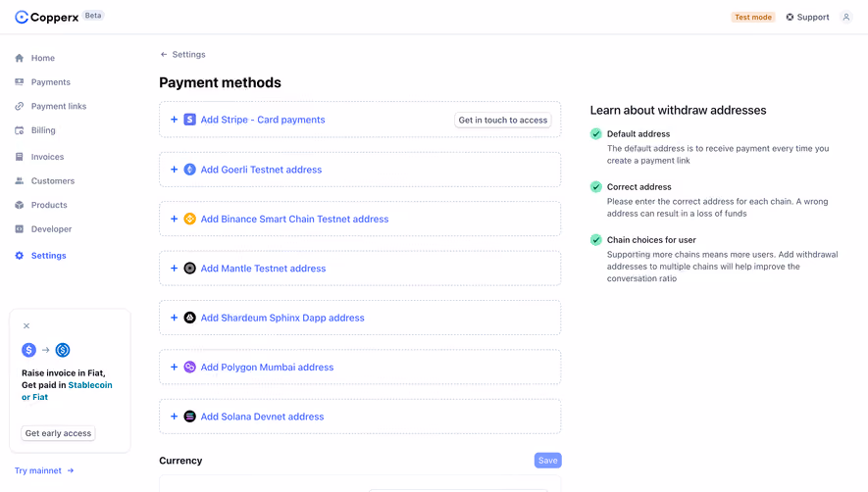Screen dimensions: 868x492
Task: Click the Settings breadcrumb link
Action: tap(188, 54)
